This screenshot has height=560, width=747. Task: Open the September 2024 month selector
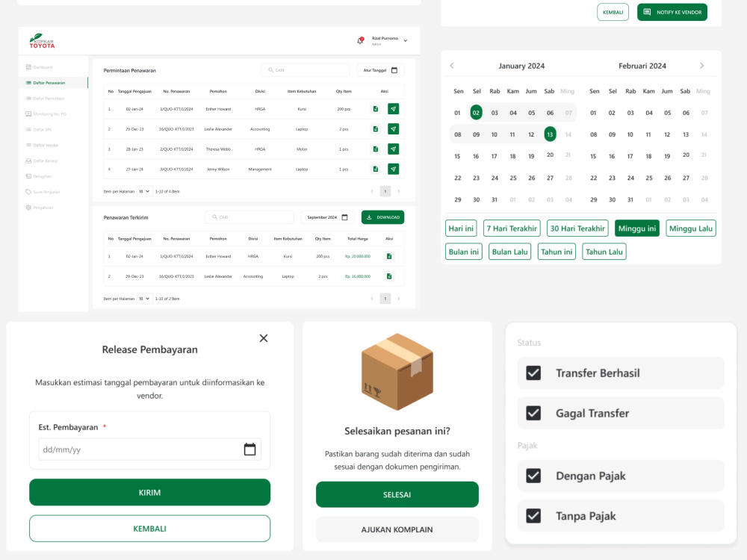point(328,217)
